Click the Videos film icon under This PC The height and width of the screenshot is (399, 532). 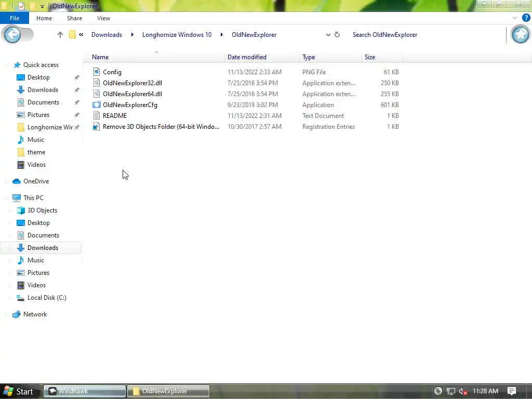pyautogui.click(x=21, y=285)
